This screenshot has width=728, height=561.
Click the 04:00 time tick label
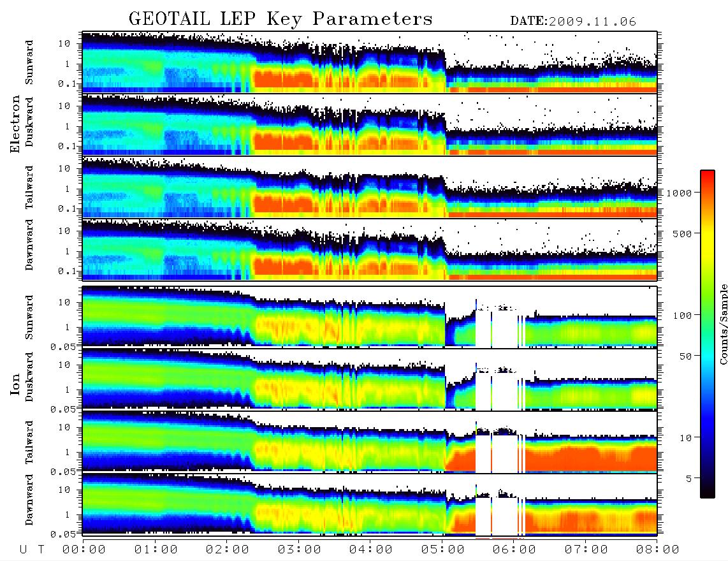click(371, 550)
